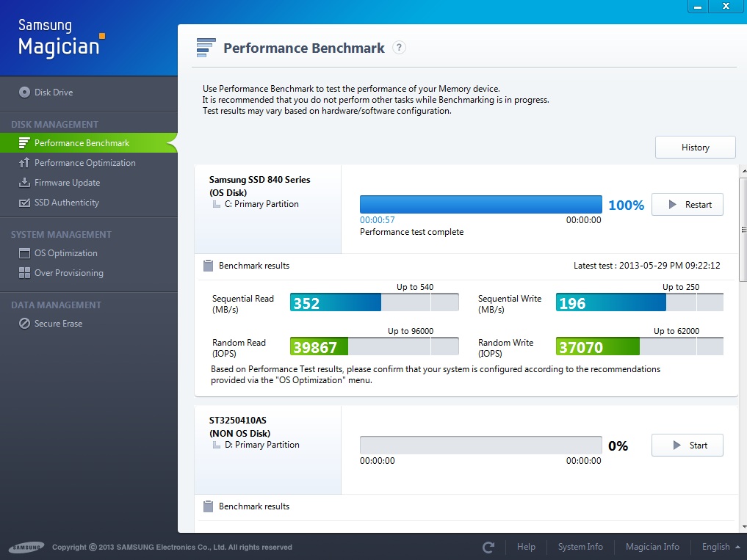Click "Up to 62000" label
Viewport: 747px width, 560px height.
[676, 331]
